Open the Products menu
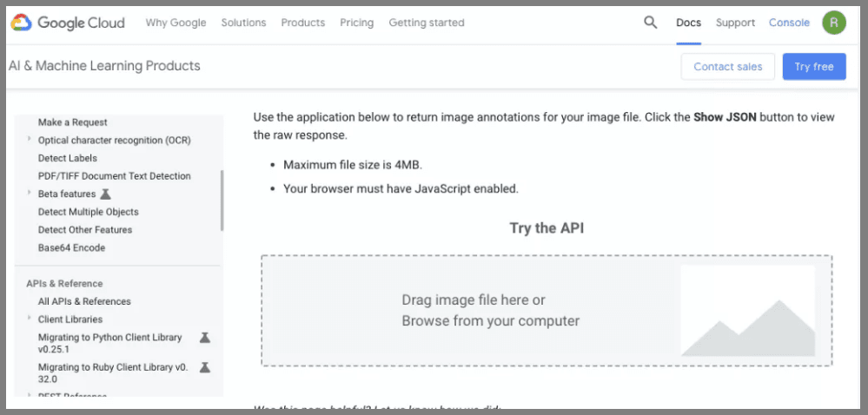Screen dimensions: 868x415 [302, 23]
